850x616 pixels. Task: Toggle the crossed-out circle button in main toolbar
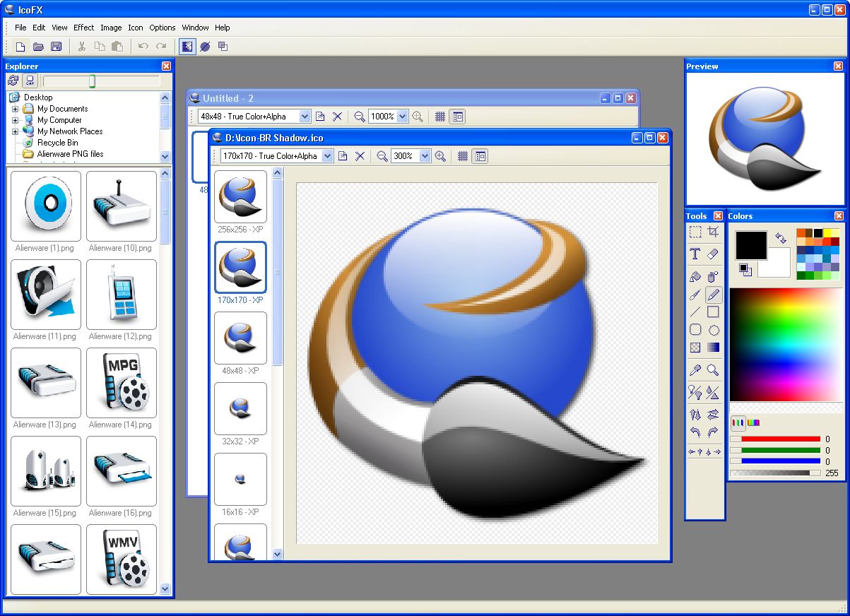(205, 47)
